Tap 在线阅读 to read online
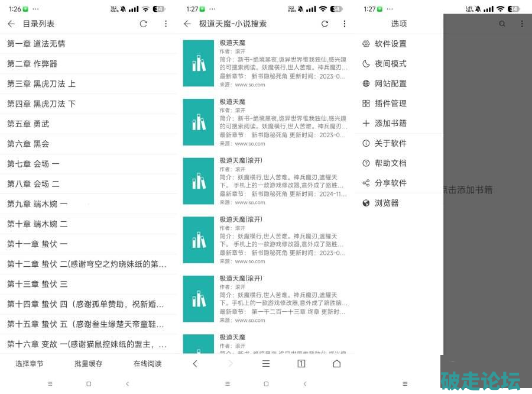 pos(147,363)
